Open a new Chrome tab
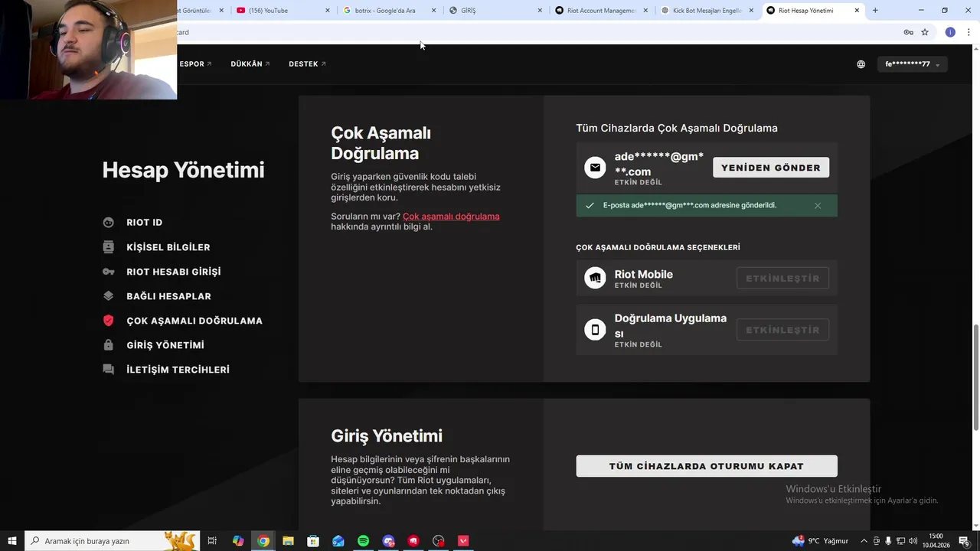This screenshot has width=980, height=551. coord(875,11)
